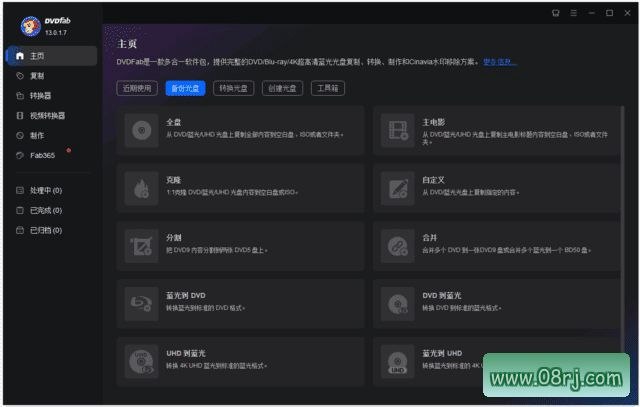Click the vertical scrollbar of the mode list
640x407 pixels.
coord(622,229)
